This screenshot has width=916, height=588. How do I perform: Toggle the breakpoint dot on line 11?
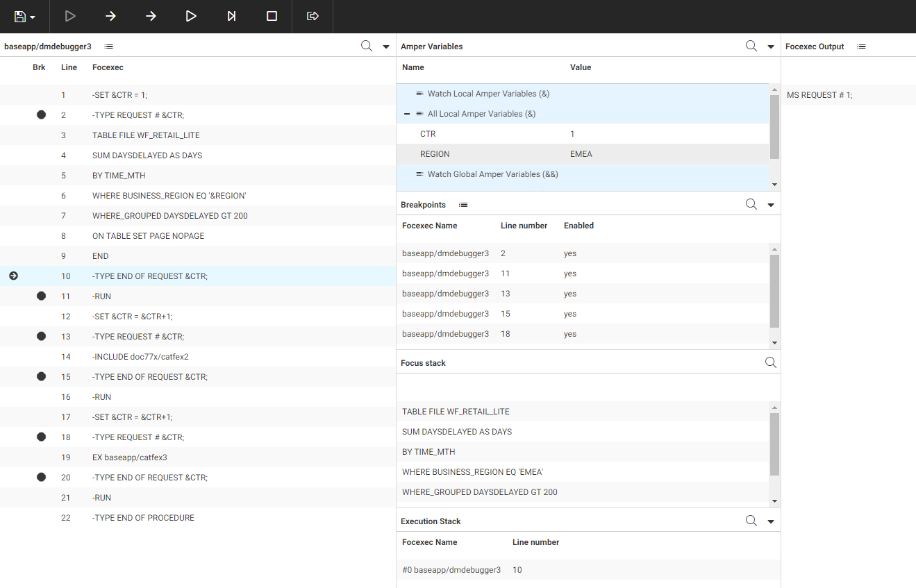pos(41,296)
